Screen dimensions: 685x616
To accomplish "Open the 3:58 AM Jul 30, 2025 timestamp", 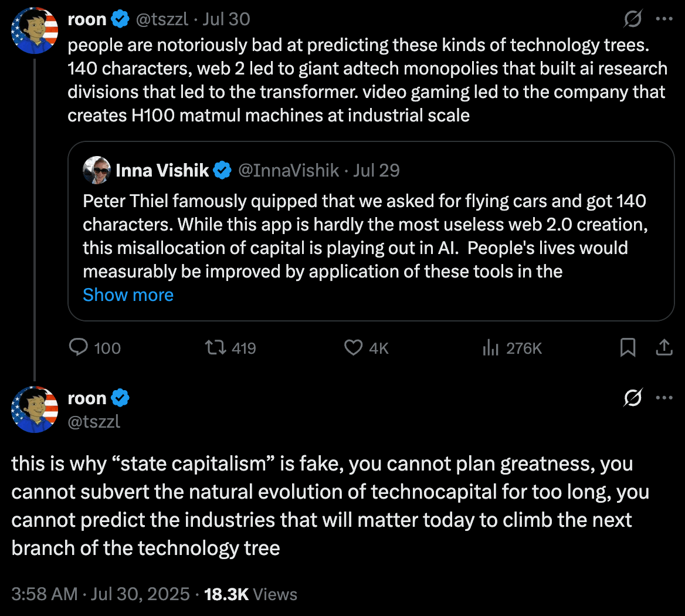I will (100, 594).
